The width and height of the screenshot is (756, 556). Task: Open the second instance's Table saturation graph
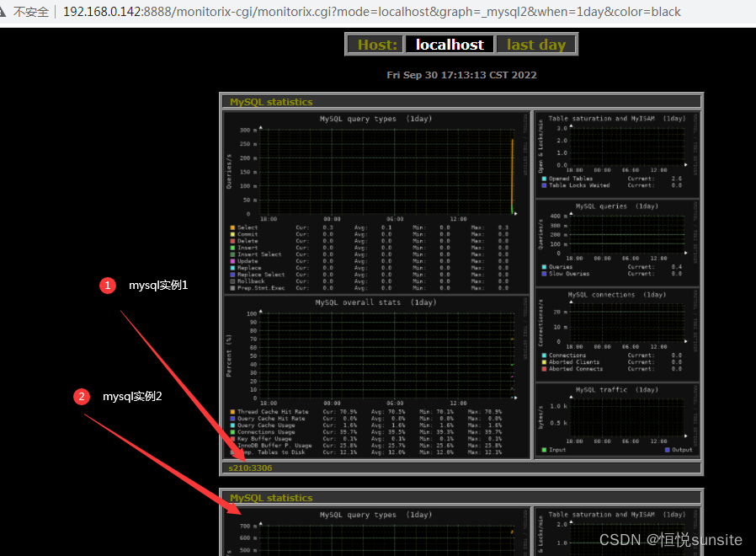[x=617, y=532]
